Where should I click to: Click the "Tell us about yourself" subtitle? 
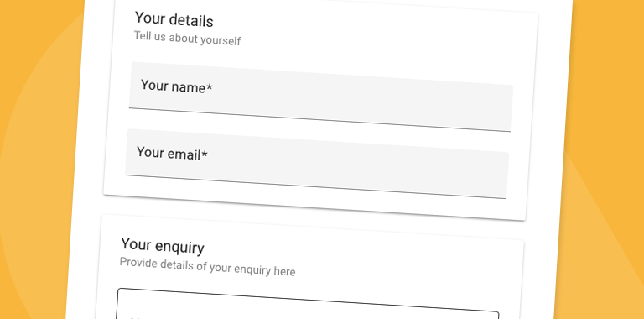coord(187,39)
